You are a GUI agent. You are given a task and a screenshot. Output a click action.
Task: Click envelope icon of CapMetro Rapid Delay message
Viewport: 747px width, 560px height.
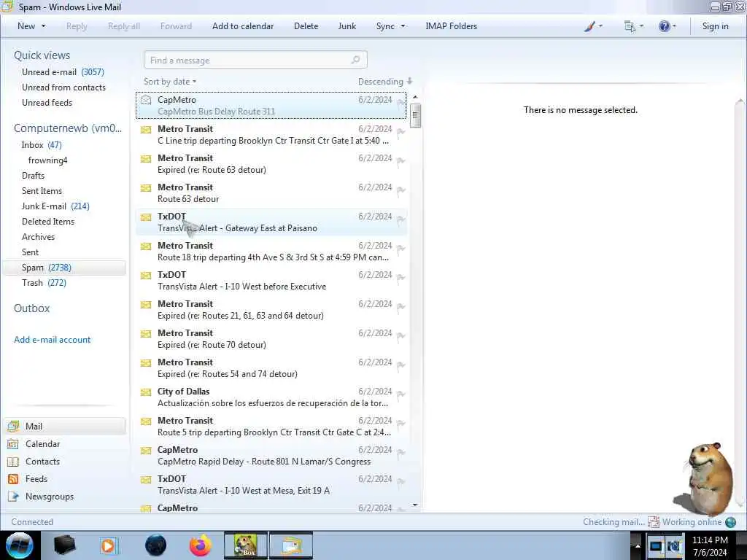(x=146, y=450)
